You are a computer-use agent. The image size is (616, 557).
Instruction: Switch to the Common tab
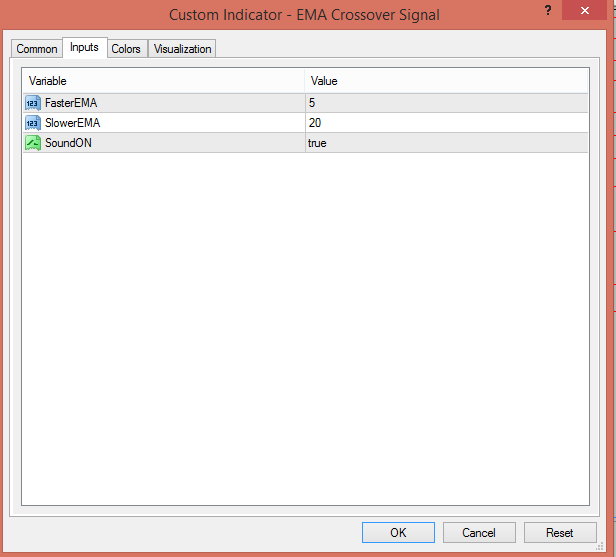point(37,49)
